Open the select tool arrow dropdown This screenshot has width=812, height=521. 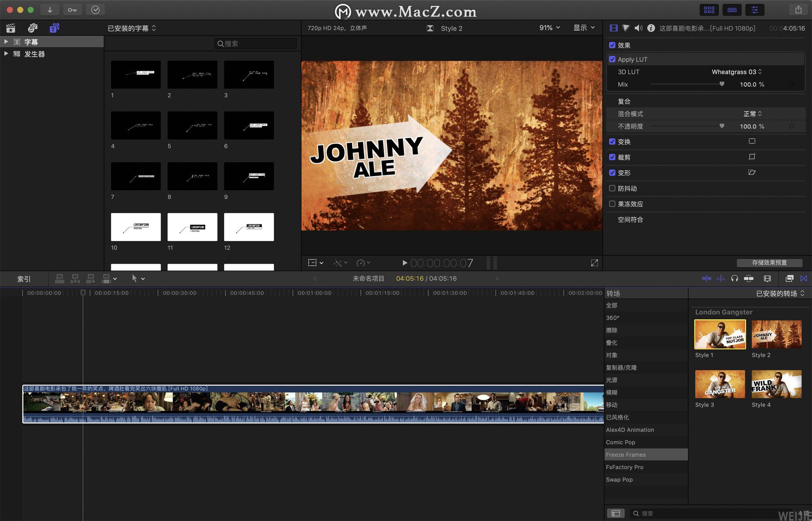click(x=138, y=278)
